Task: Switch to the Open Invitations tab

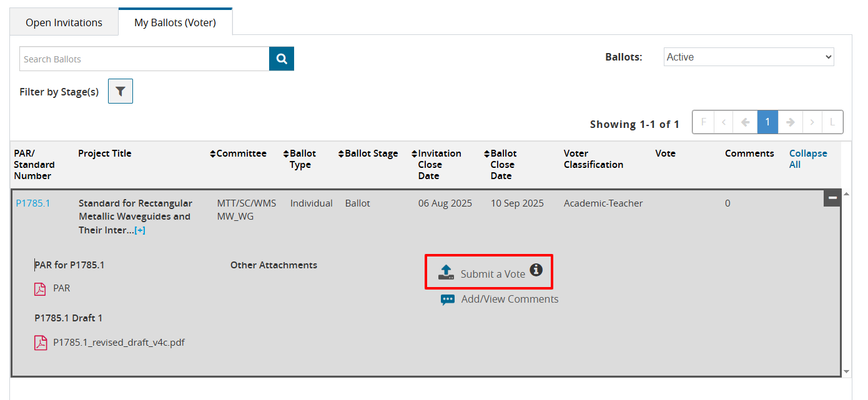Action: coord(64,22)
